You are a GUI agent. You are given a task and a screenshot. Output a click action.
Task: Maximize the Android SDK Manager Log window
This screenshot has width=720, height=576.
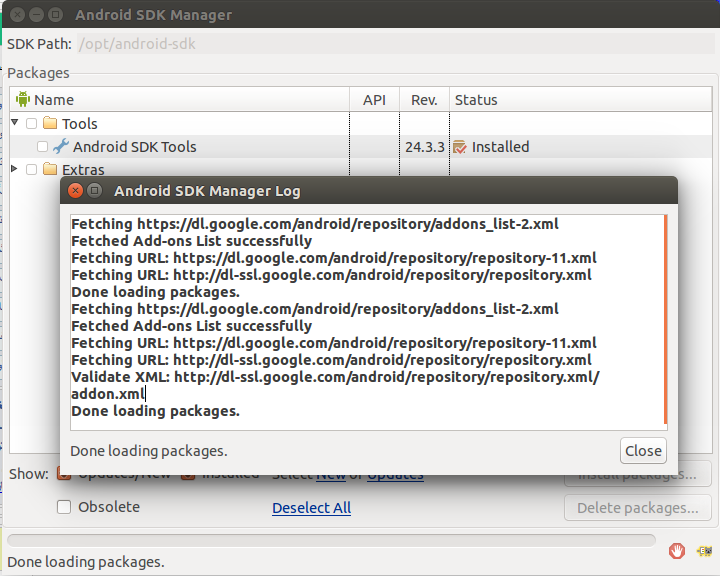click(x=95, y=190)
